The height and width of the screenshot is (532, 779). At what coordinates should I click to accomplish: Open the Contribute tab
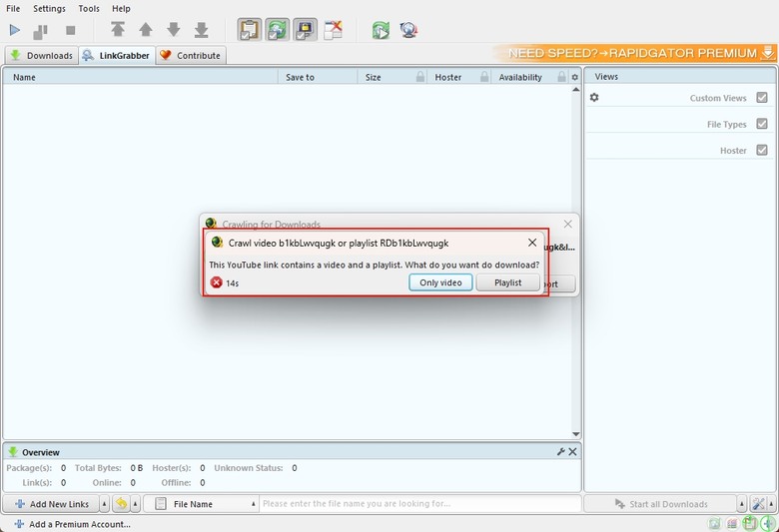pos(191,56)
